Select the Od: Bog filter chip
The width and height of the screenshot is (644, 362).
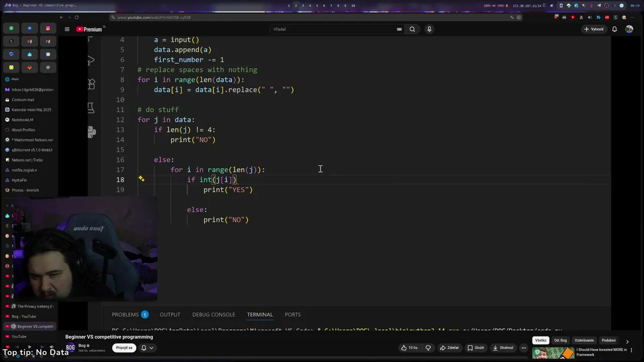point(560,340)
